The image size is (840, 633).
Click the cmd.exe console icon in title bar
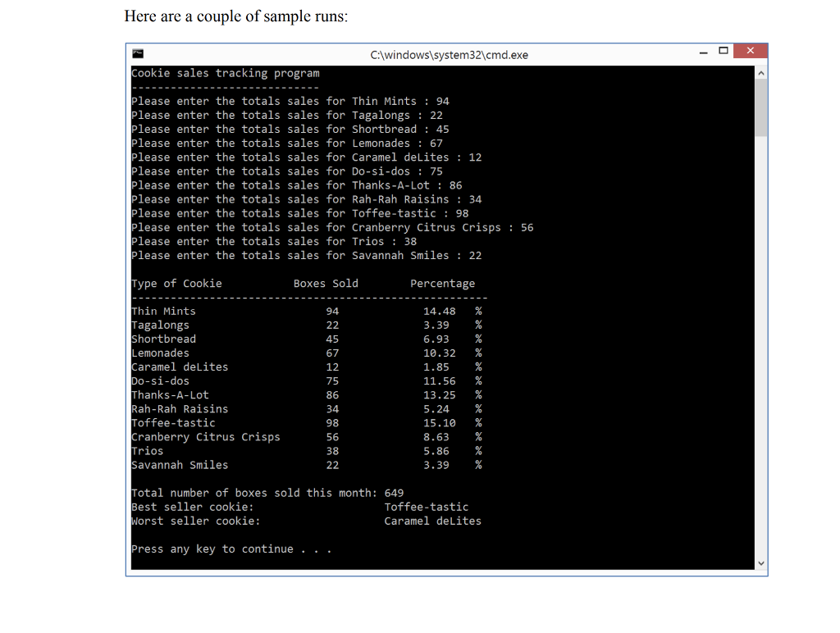coord(138,53)
